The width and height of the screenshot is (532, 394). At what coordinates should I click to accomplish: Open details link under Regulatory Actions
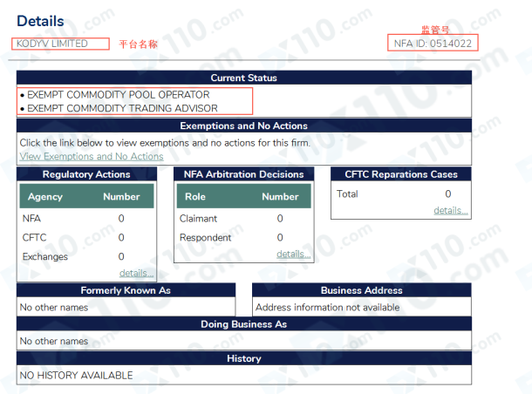pos(136,273)
